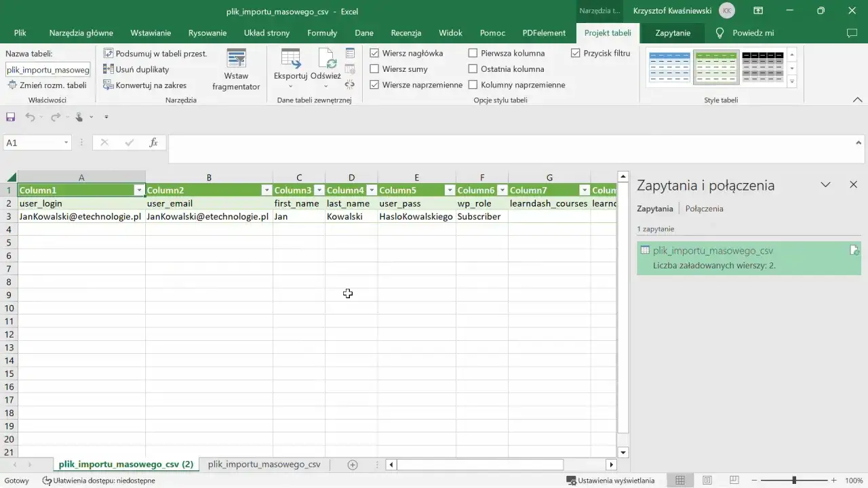Open Column2 filter dropdown

click(267, 190)
